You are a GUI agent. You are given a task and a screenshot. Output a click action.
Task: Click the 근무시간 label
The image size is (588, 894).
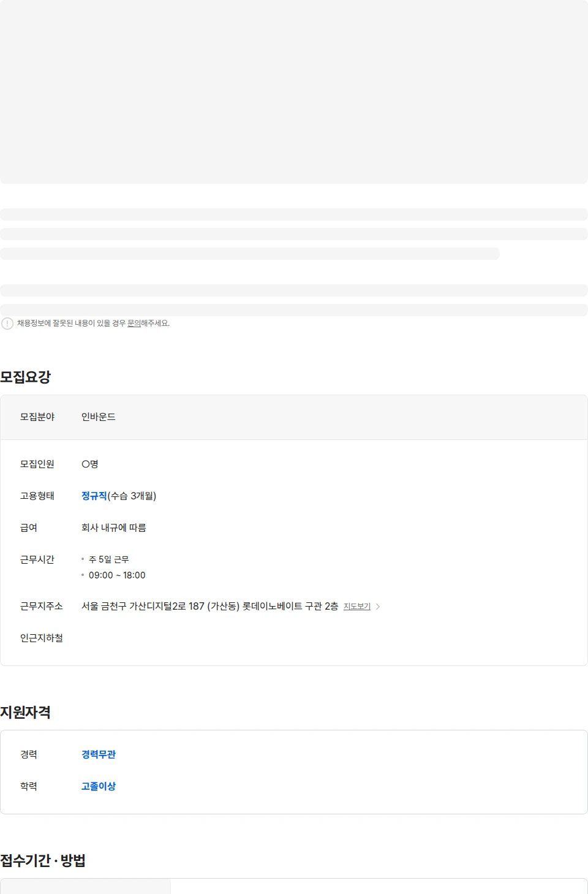pyautogui.click(x=37, y=559)
